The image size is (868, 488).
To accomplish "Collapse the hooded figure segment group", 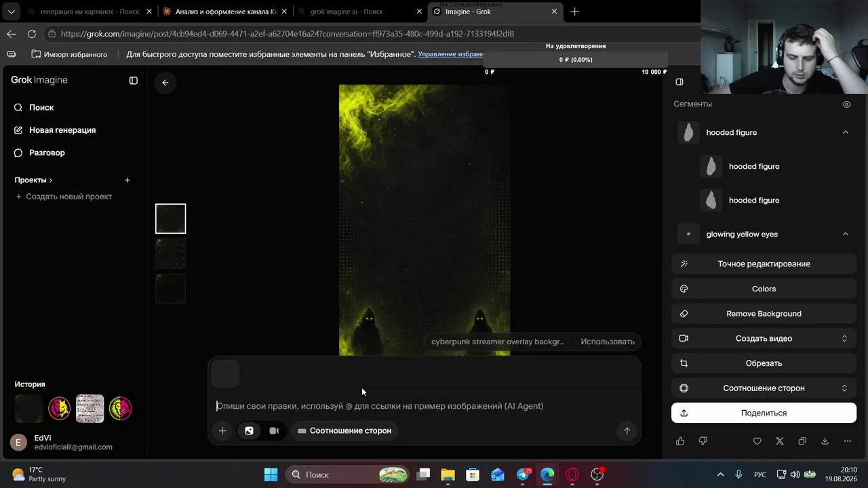I will pos(845,132).
